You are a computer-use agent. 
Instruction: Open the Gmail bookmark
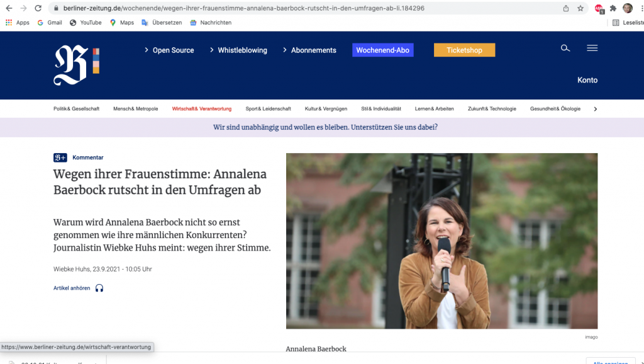tap(50, 23)
